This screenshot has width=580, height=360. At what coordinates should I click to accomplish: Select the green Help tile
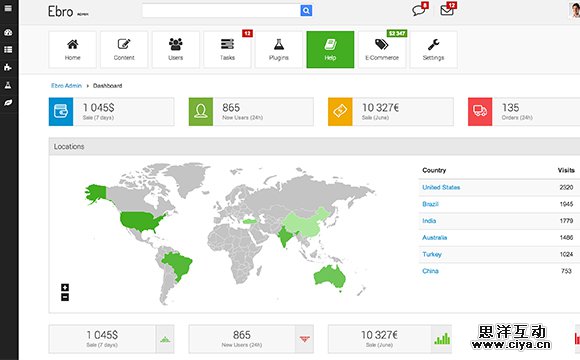330,50
